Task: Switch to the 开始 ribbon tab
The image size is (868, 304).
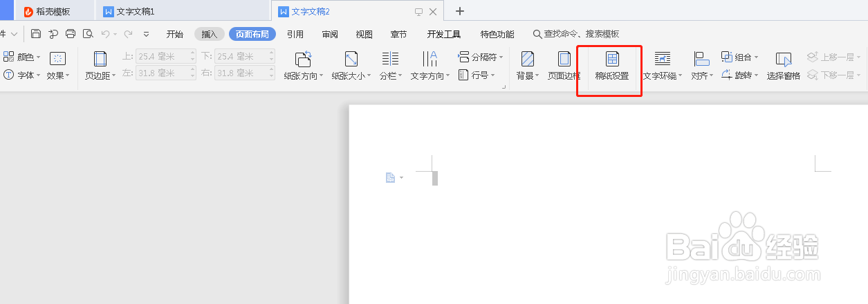Action: pos(175,34)
